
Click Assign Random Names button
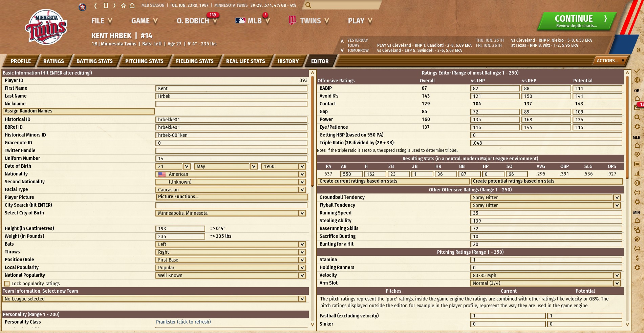pos(79,111)
